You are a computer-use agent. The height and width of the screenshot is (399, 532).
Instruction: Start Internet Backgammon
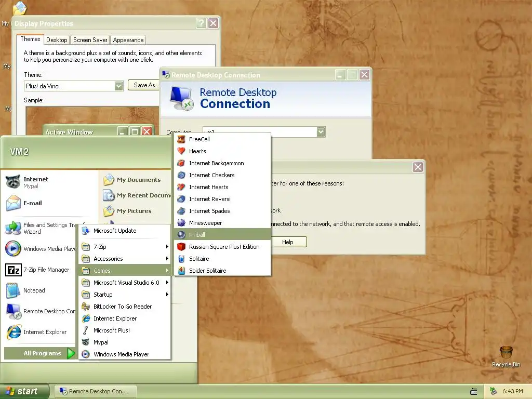(x=222, y=163)
